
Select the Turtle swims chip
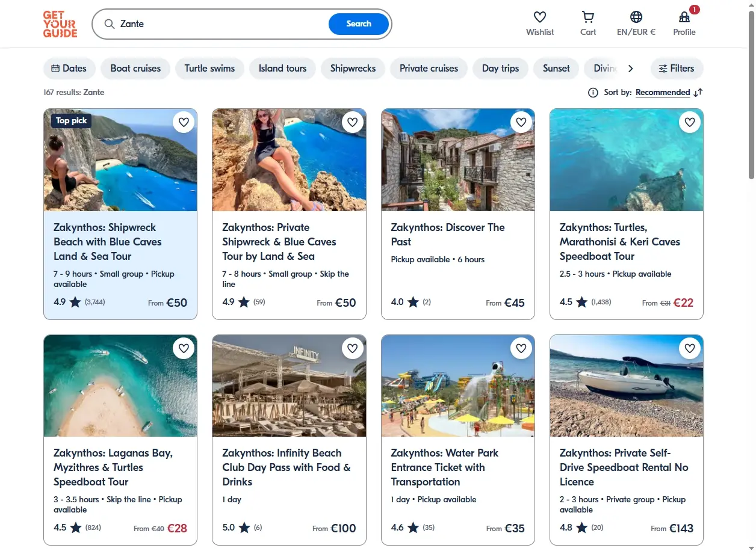coord(209,69)
